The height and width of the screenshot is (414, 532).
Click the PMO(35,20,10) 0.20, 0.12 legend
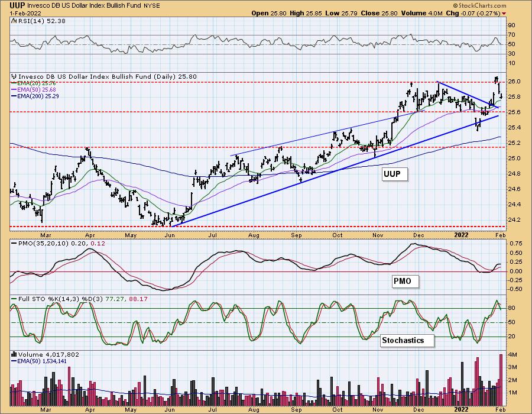tap(58, 243)
